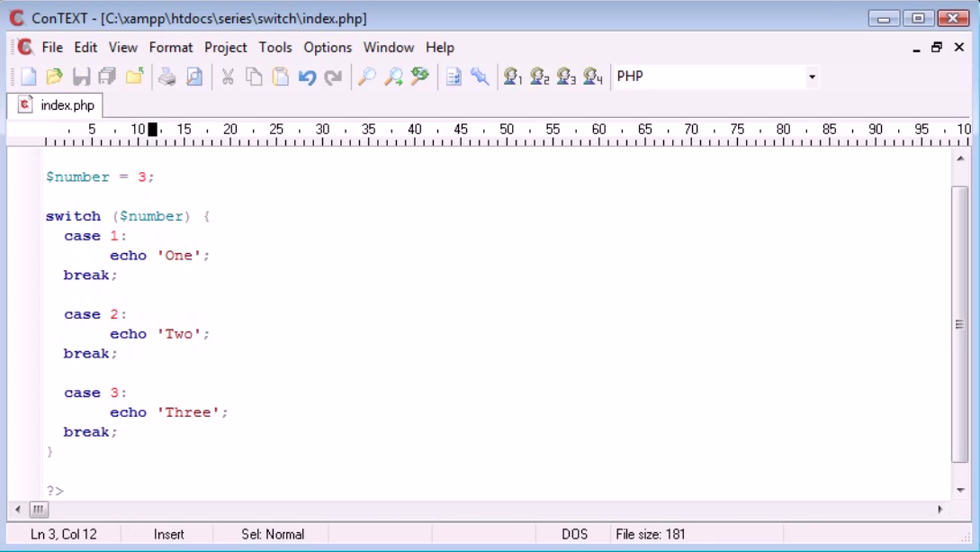Screen dimensions: 980x552
Task: Select the user bookmark 1 icon
Action: 513,77
